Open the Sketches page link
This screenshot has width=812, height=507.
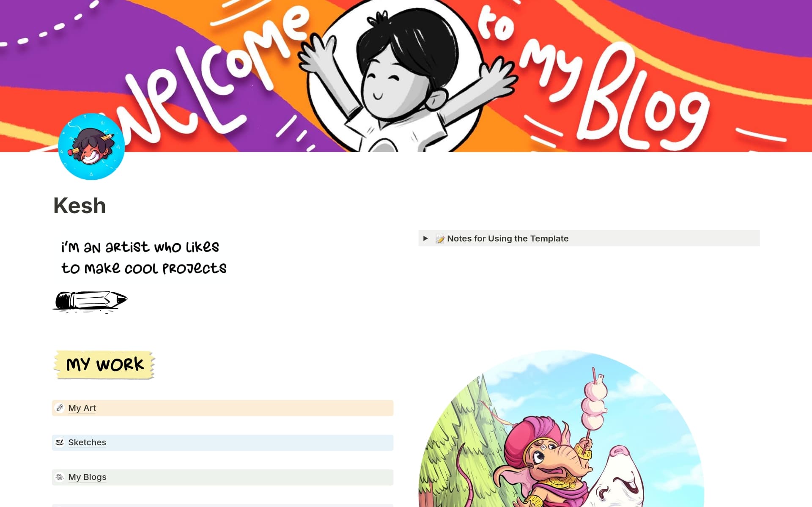(87, 442)
